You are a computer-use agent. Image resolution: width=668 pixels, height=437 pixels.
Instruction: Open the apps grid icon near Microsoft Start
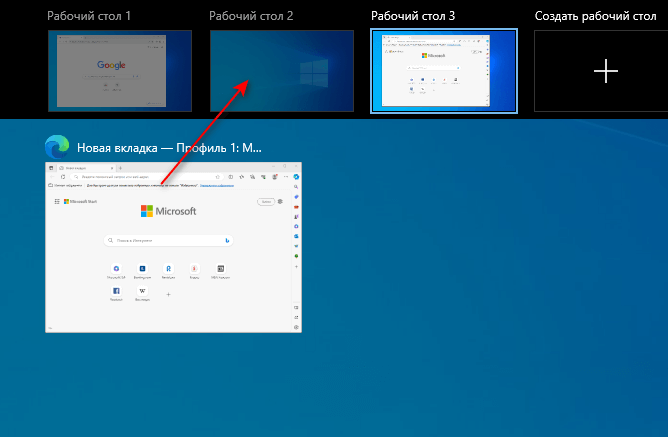pyautogui.click(x=57, y=201)
